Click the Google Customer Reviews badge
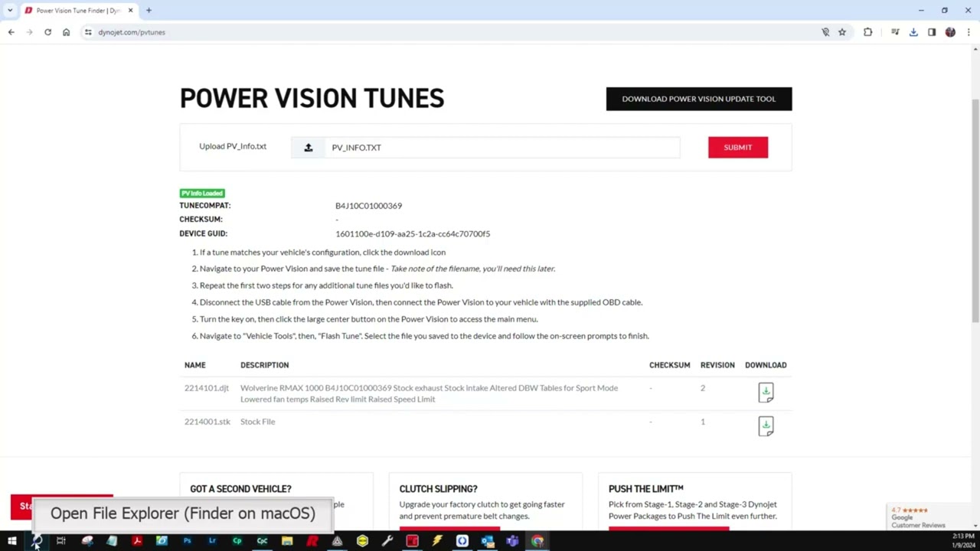 927,517
